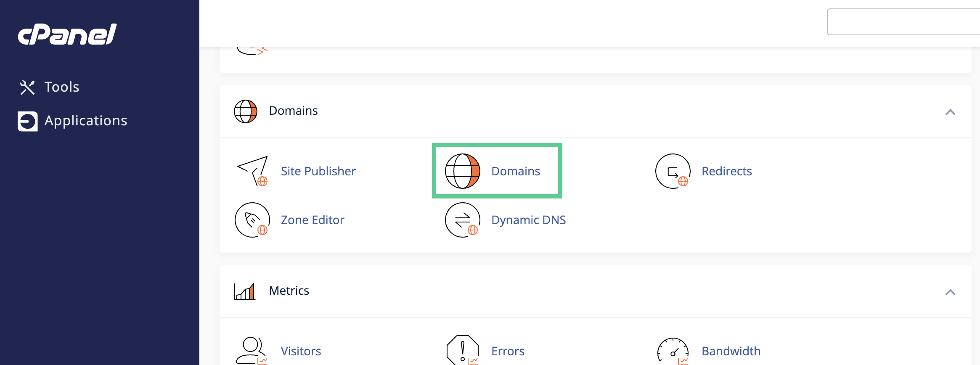Click the Redirects arrow icon
This screenshot has width=980, height=365.
[x=673, y=171]
